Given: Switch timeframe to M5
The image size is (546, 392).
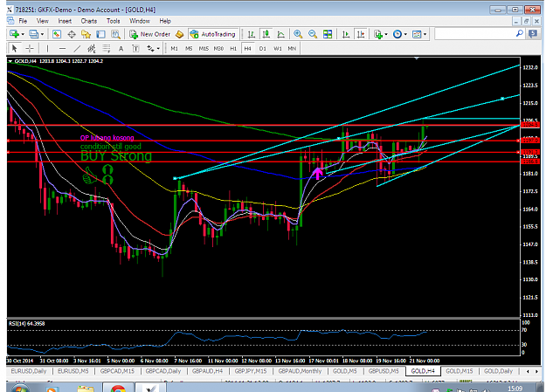Looking at the screenshot, I should tap(189, 48).
